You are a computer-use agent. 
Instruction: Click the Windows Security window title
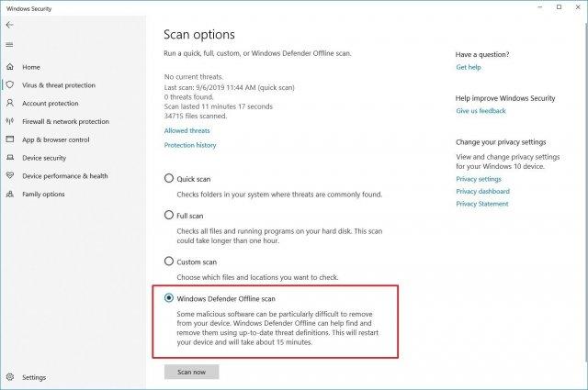[28, 8]
